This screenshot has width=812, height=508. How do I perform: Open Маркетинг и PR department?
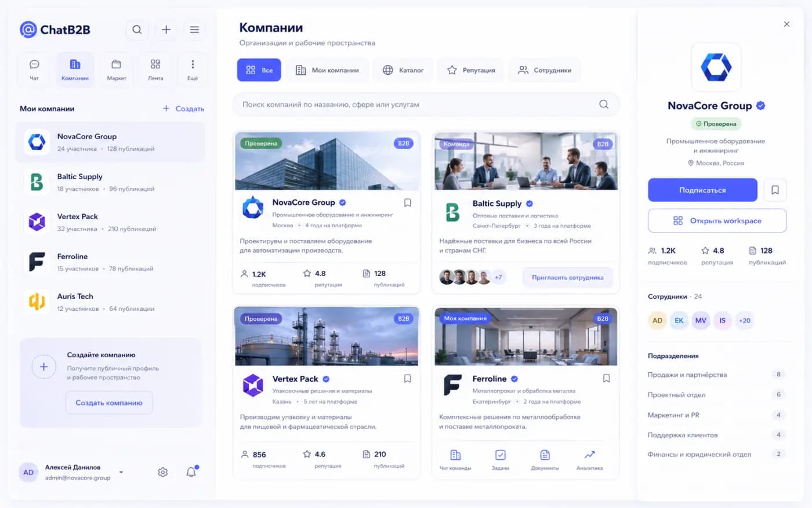pyautogui.click(x=717, y=415)
